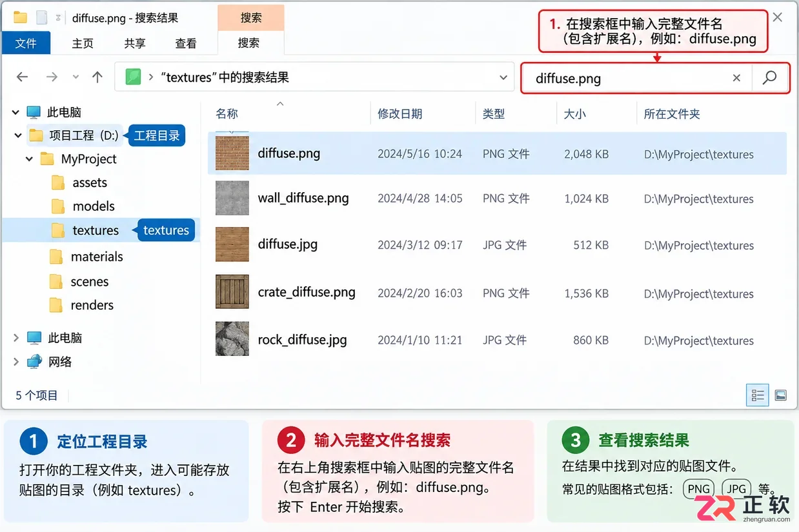Screen dimensions: 799x532
Task: Select 项目工程 (D:) in the tree
Action: [84, 135]
